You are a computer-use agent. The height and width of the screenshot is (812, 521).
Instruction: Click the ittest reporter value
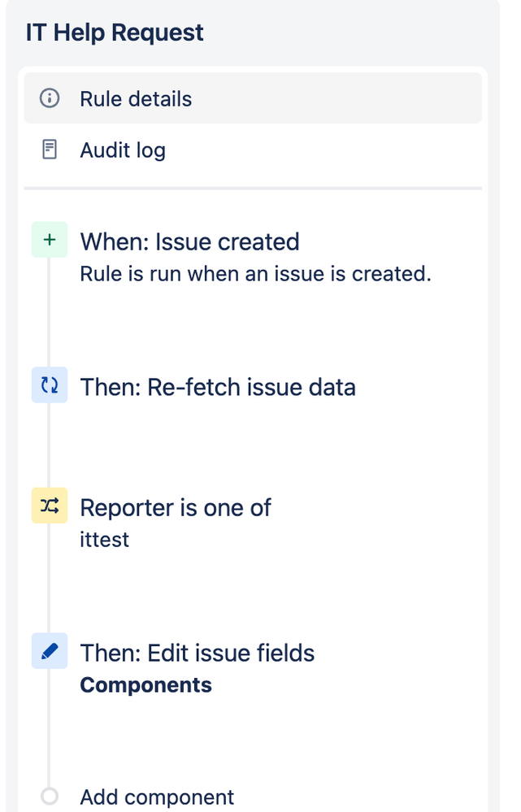104,540
